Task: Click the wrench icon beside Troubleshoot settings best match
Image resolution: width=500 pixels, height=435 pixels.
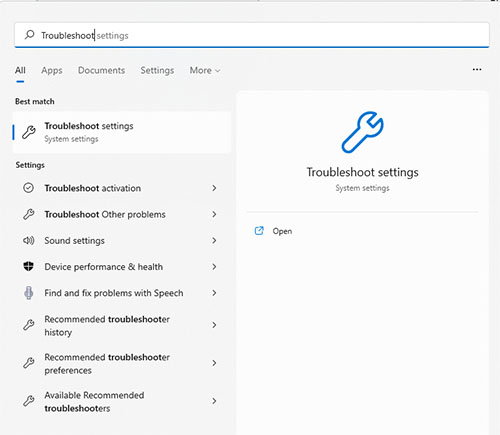Action: pyautogui.click(x=29, y=132)
